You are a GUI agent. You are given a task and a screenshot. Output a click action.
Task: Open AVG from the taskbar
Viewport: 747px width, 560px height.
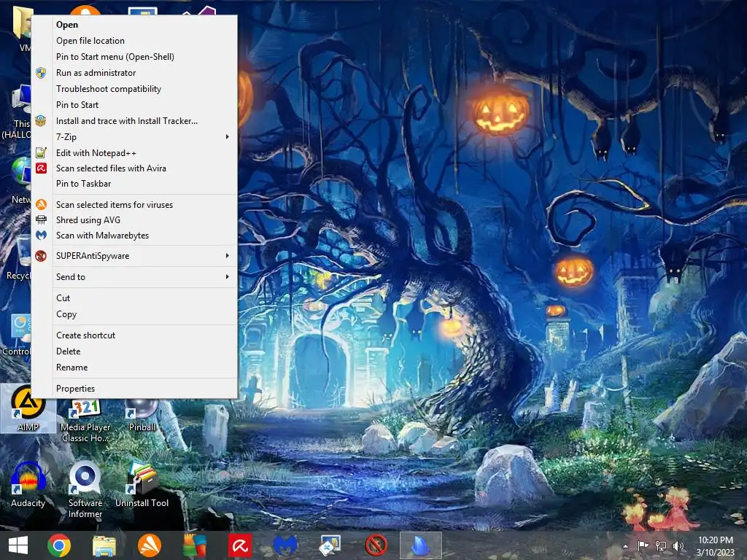194,545
